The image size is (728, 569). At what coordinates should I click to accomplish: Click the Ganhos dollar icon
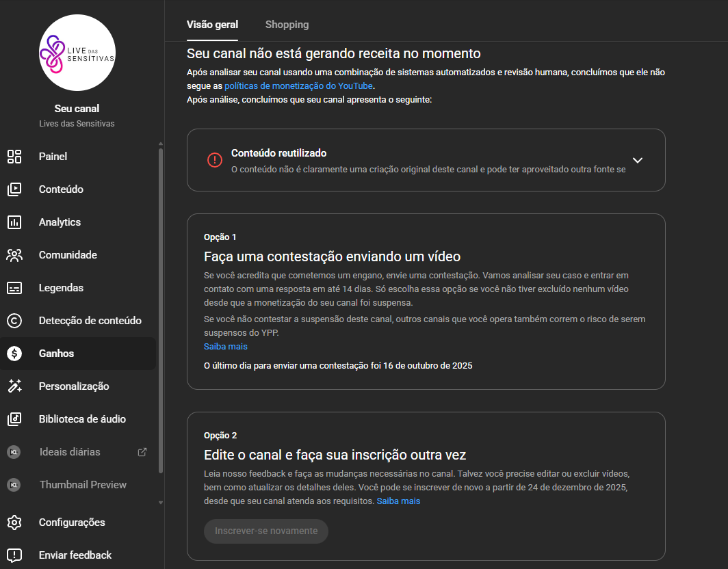(14, 354)
